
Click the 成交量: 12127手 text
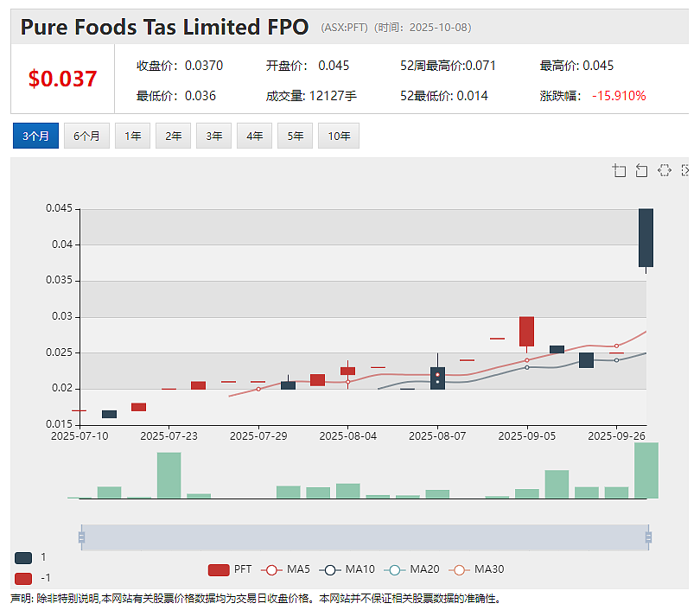tap(311, 96)
